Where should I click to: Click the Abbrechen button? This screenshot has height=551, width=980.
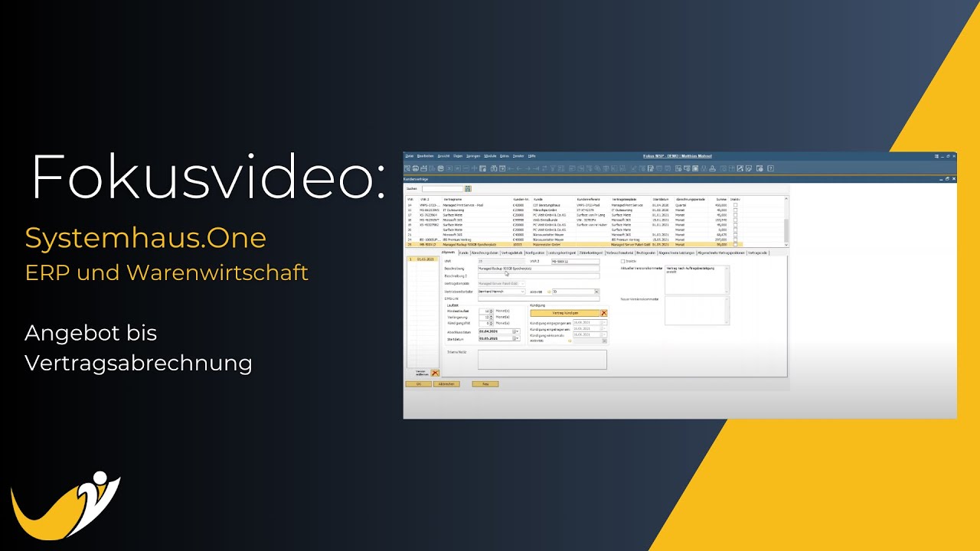pyautogui.click(x=446, y=384)
